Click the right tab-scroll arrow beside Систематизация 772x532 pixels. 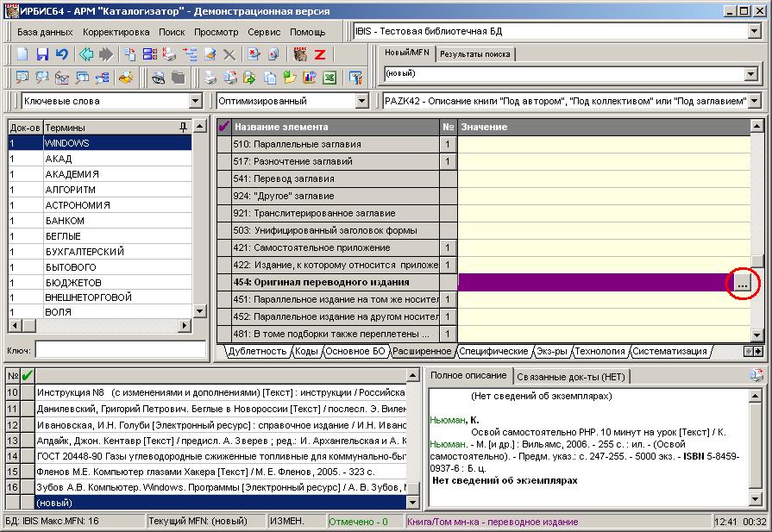(758, 352)
